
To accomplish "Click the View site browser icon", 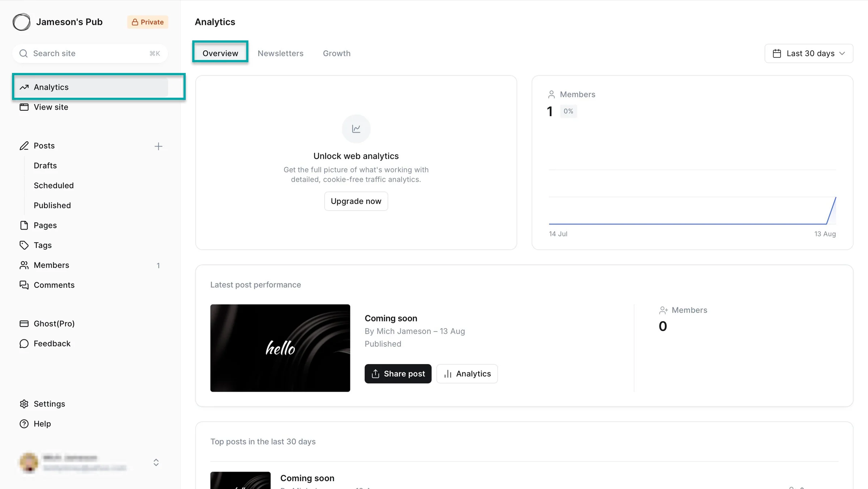I will point(24,107).
